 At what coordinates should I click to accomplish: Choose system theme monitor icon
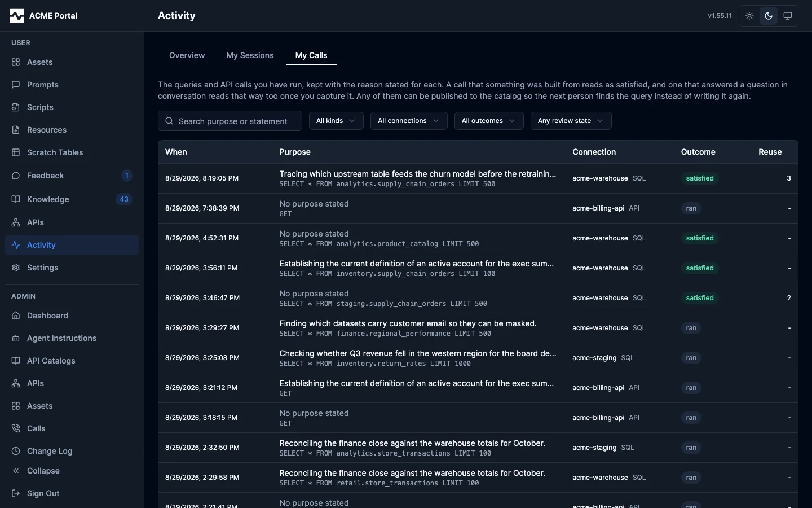[788, 16]
